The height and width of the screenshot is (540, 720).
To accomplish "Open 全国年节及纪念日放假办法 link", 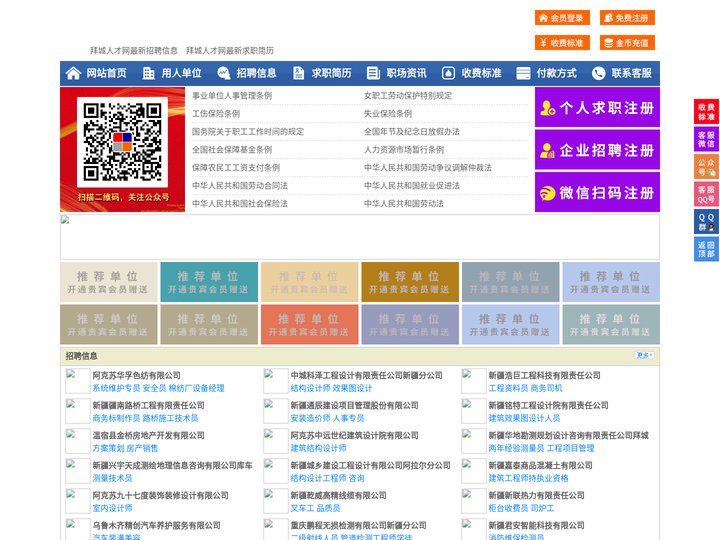I will pyautogui.click(x=412, y=131).
